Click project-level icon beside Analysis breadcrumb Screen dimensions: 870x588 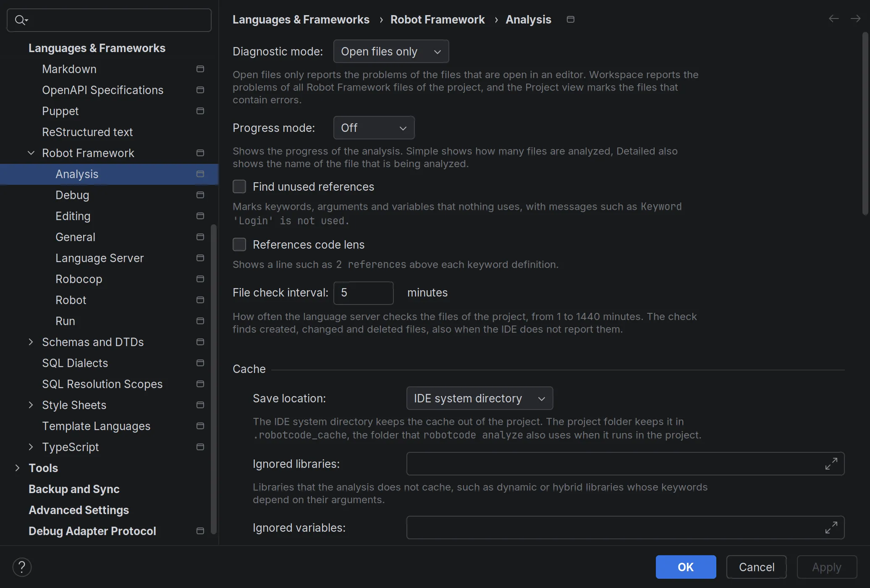point(570,19)
